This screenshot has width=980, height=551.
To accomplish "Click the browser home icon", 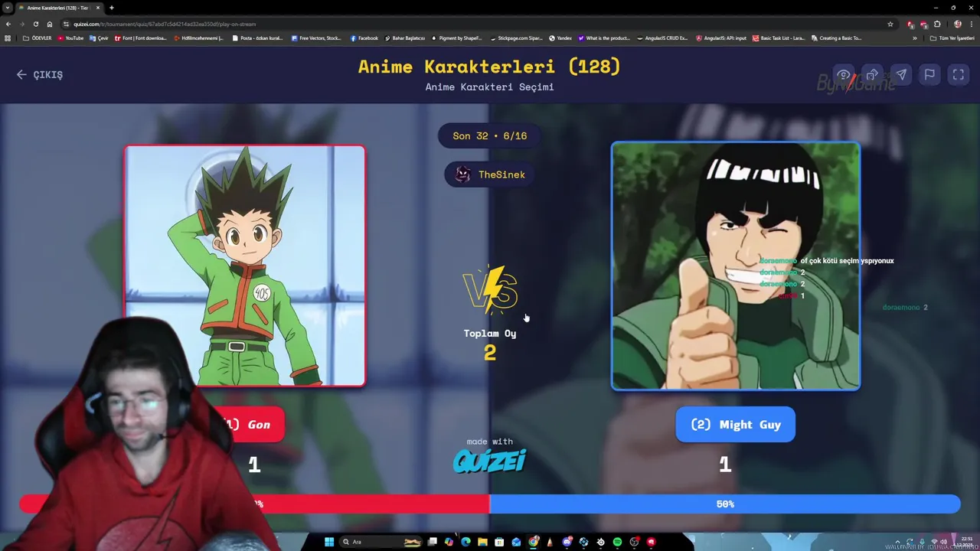I will (50, 24).
